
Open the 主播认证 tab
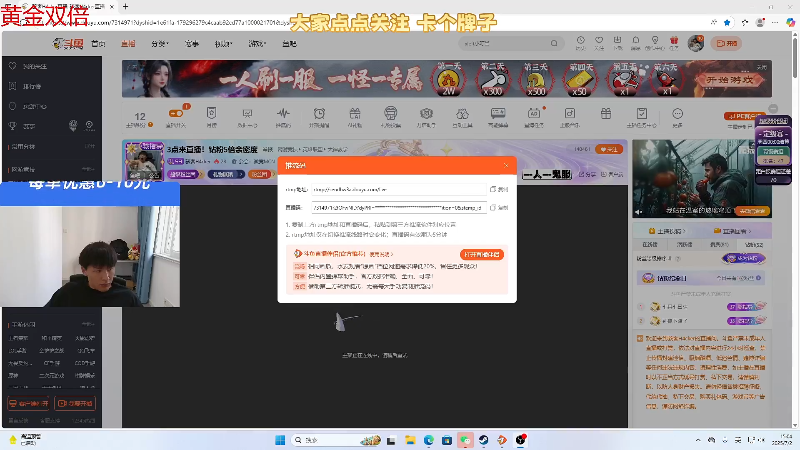pyautogui.click(x=667, y=231)
